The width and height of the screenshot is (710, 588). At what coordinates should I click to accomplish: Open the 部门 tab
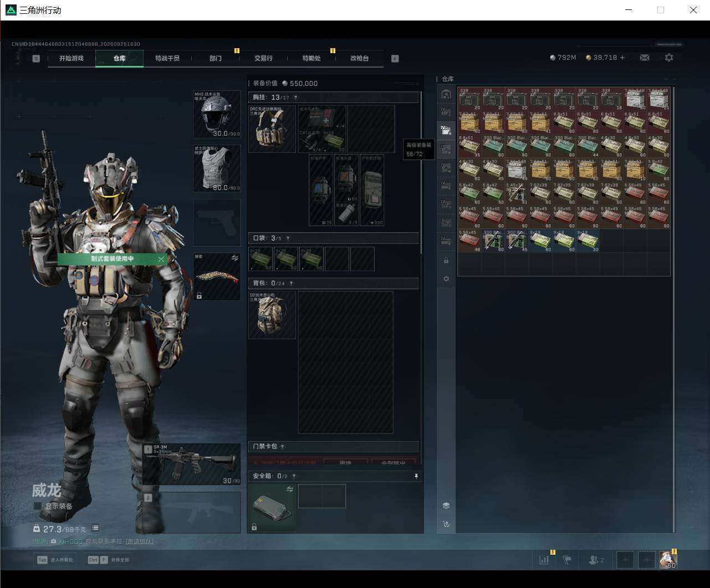(x=216, y=58)
